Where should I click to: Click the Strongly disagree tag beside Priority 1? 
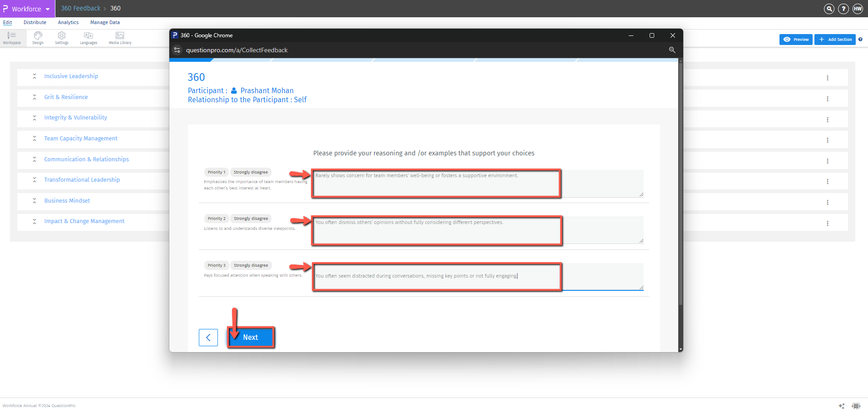pyautogui.click(x=251, y=172)
